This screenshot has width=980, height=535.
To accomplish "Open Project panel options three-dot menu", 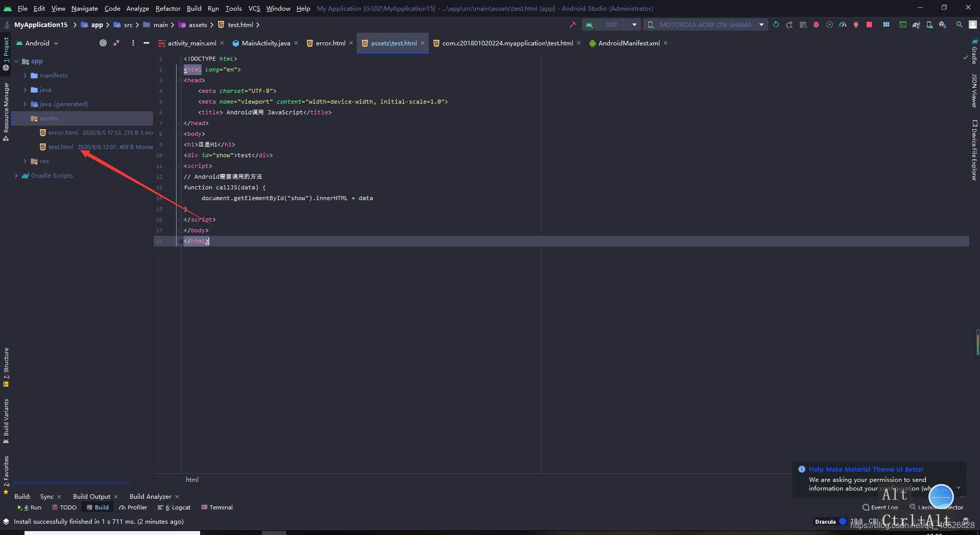I will coord(133,43).
